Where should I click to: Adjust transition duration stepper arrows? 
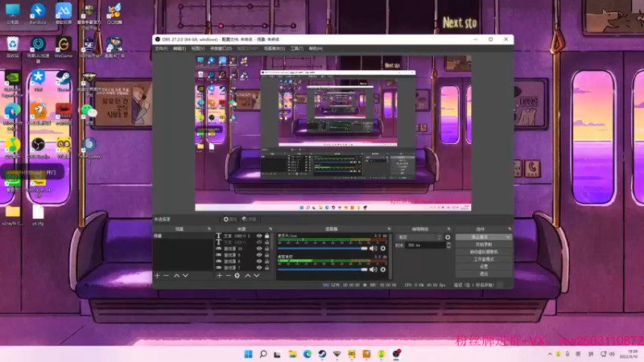pos(448,245)
